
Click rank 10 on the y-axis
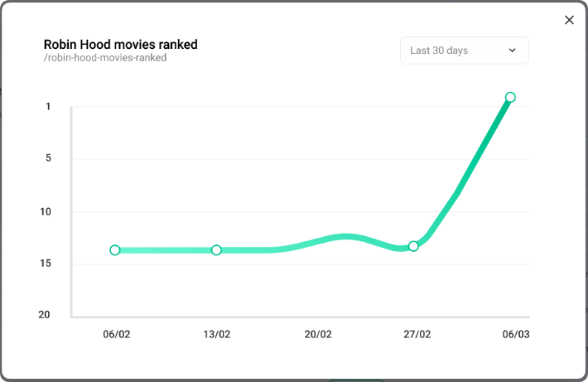[46, 212]
